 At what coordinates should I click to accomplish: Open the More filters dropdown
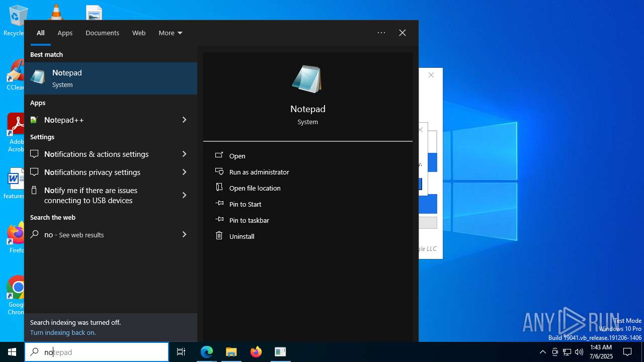[171, 33]
